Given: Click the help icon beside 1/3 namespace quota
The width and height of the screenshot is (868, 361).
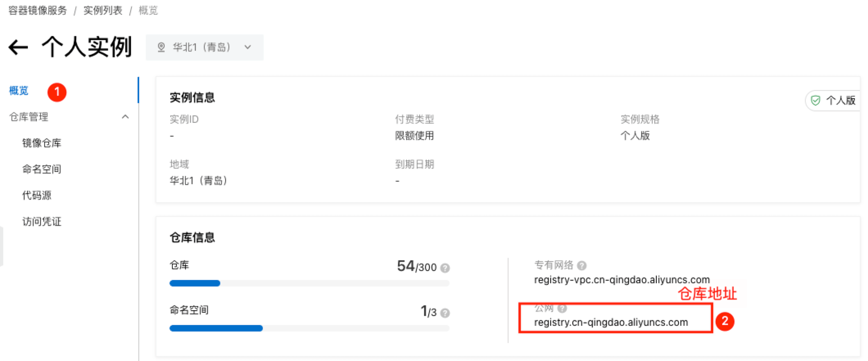Looking at the screenshot, I should 445,313.
